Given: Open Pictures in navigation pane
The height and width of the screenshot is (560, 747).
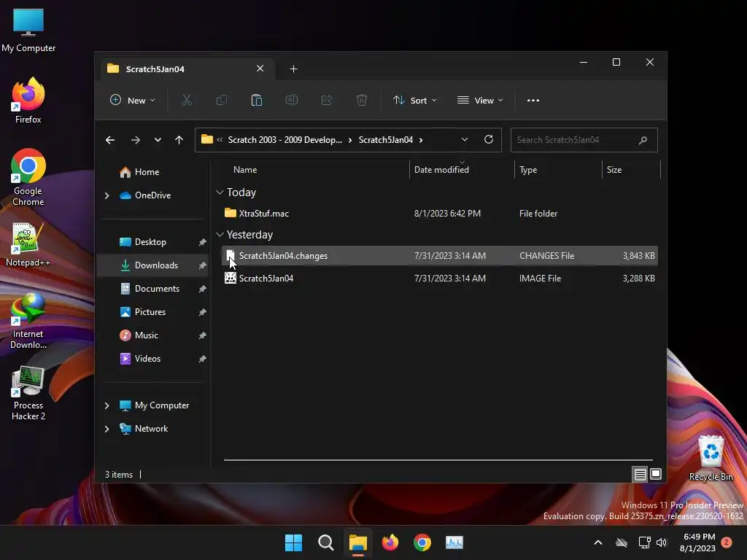Looking at the screenshot, I should pyautogui.click(x=152, y=312).
